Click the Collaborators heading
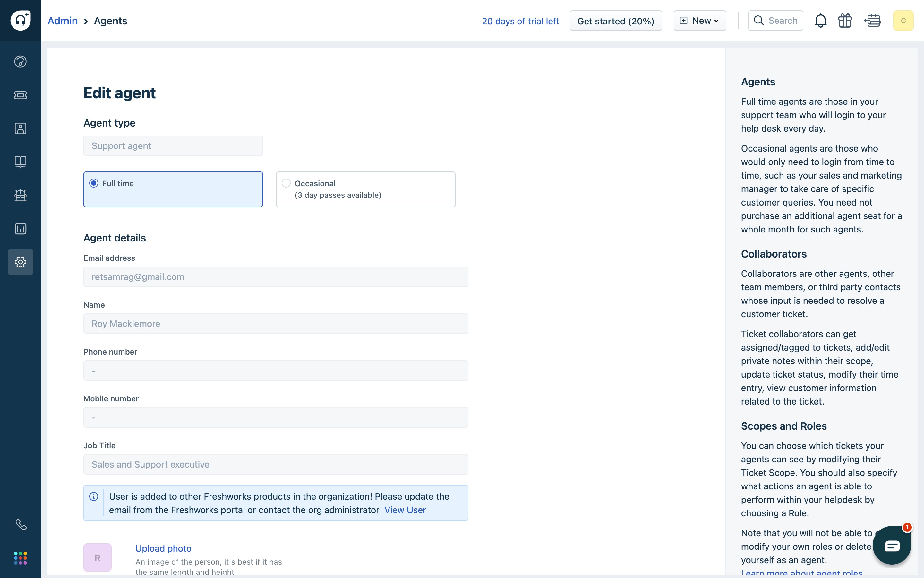The width and height of the screenshot is (924, 578). click(x=774, y=254)
